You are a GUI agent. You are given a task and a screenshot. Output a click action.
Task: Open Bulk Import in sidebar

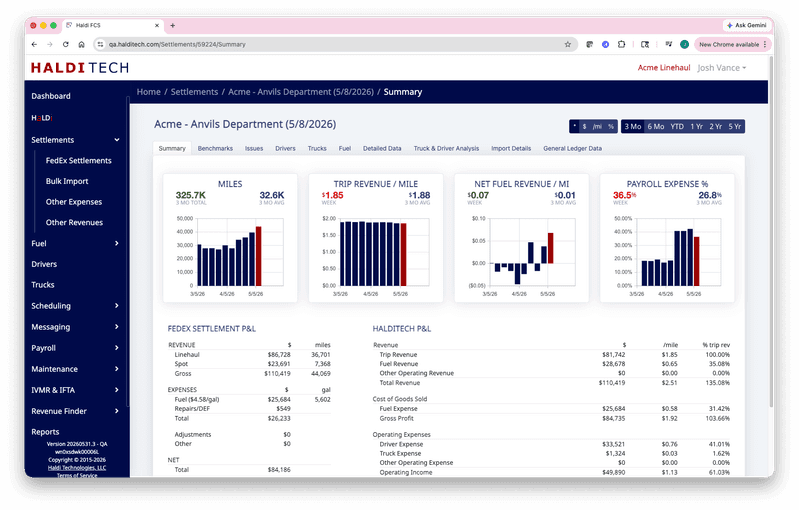pyautogui.click(x=67, y=181)
